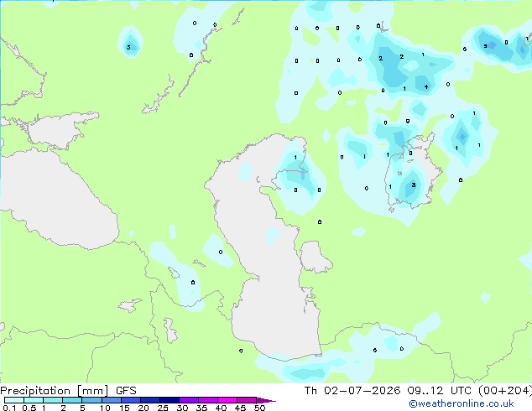This screenshot has height=411, width=532.
Task: Pick the legend swatch between 30 and 35
Action: [x=189, y=400]
